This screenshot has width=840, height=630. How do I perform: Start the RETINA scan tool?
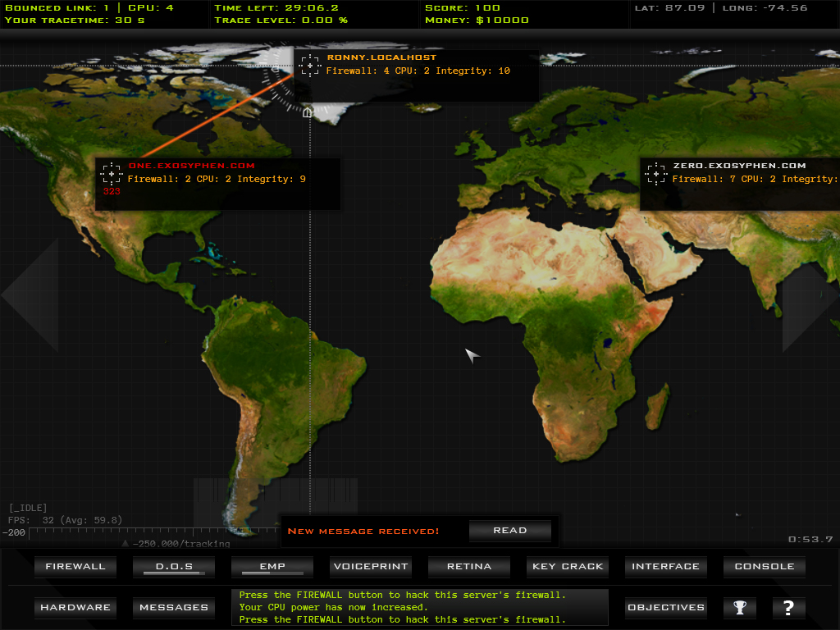(469, 567)
